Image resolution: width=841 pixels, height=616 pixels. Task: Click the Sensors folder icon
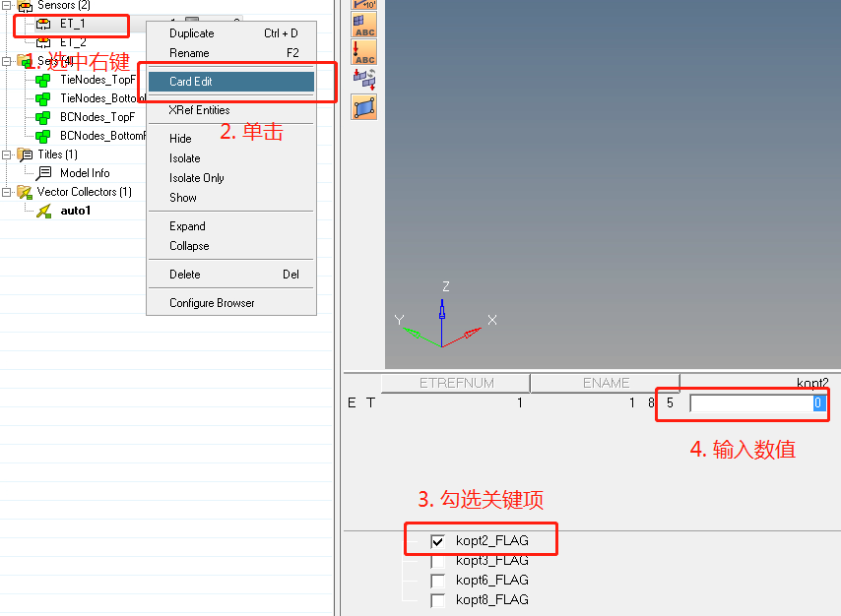coord(26,6)
